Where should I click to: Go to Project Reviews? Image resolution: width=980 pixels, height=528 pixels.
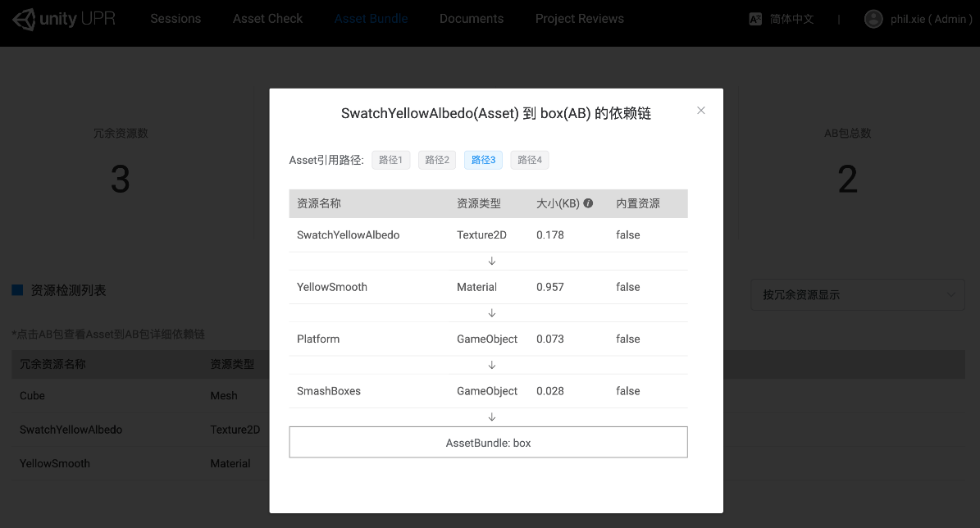point(579,18)
